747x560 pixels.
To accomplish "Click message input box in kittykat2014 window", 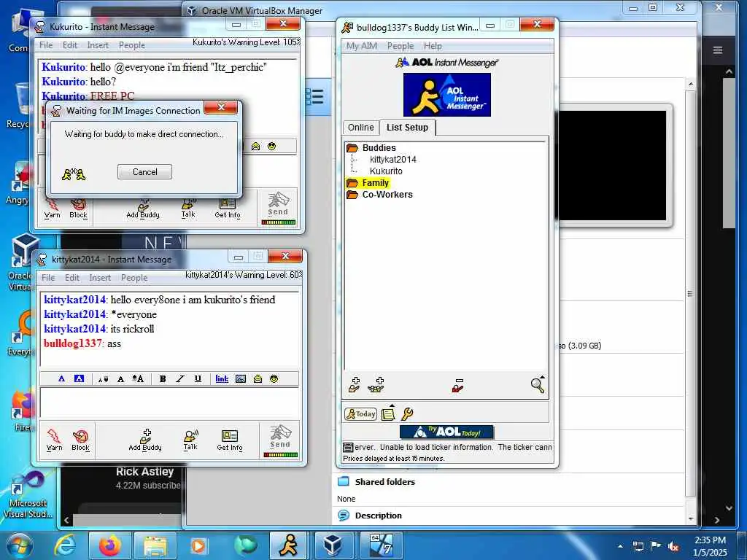I will (169, 402).
